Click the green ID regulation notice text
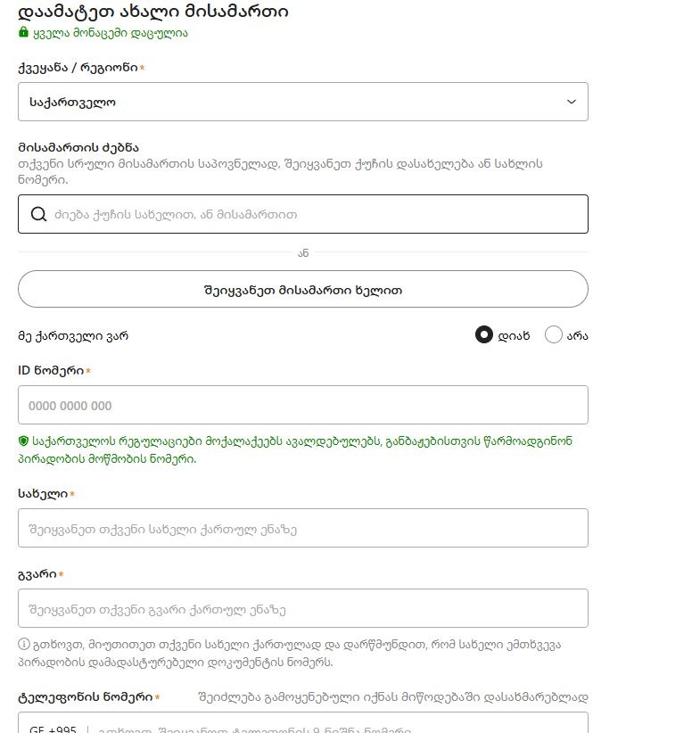Viewport: 700px width, 733px height. pos(295,449)
